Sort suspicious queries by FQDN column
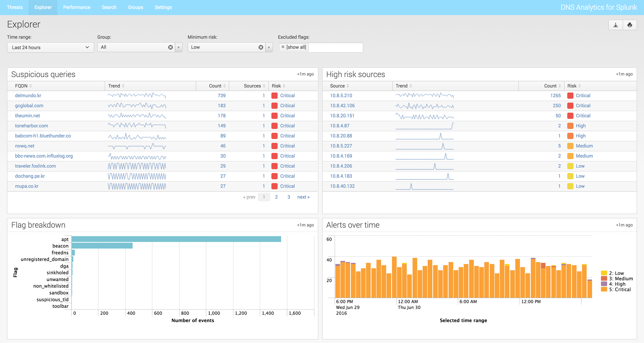Screen dimensions: 644x343 pos(24,86)
